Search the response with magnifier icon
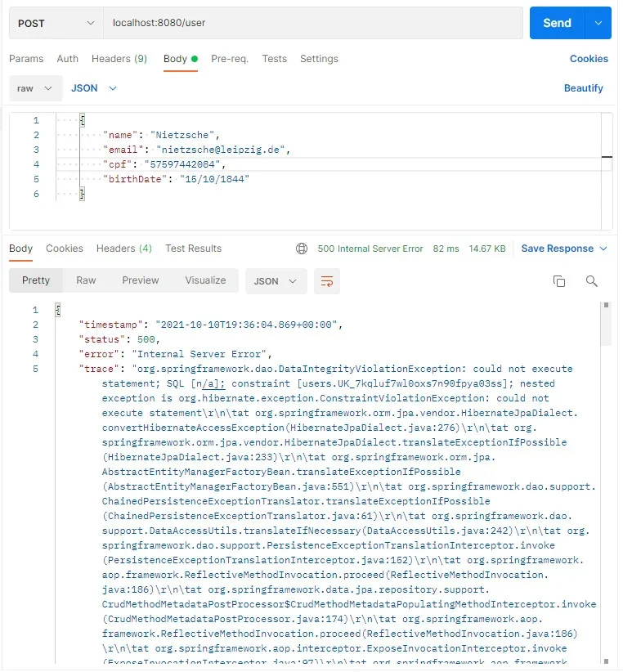 point(591,281)
